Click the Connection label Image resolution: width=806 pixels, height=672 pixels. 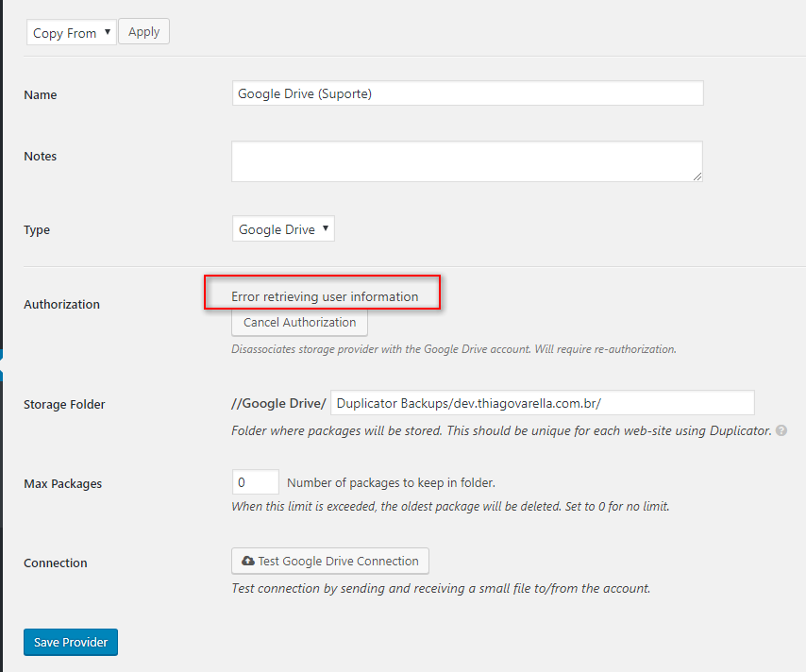[x=55, y=563]
